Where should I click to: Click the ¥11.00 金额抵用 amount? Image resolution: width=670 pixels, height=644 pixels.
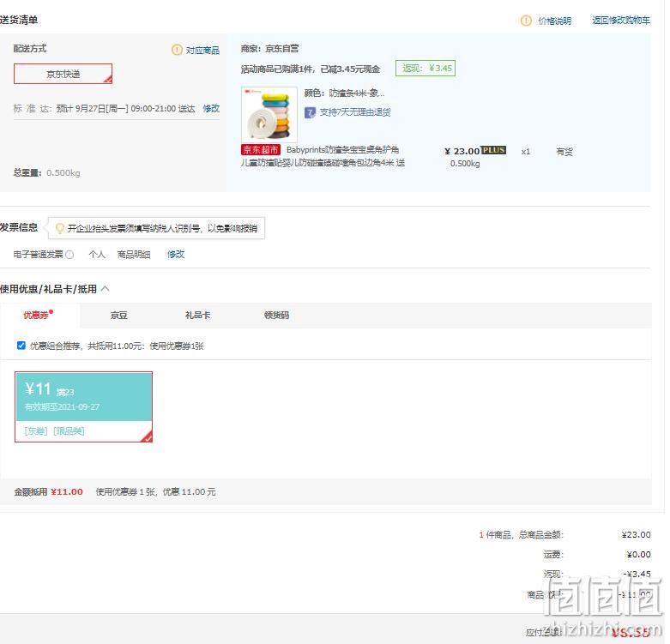coord(67,492)
